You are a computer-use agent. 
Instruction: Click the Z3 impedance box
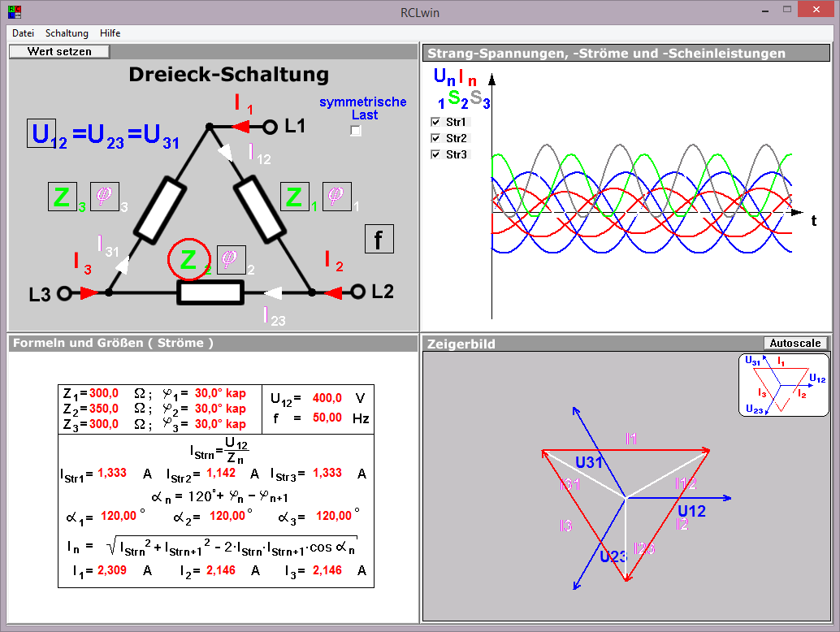point(63,197)
